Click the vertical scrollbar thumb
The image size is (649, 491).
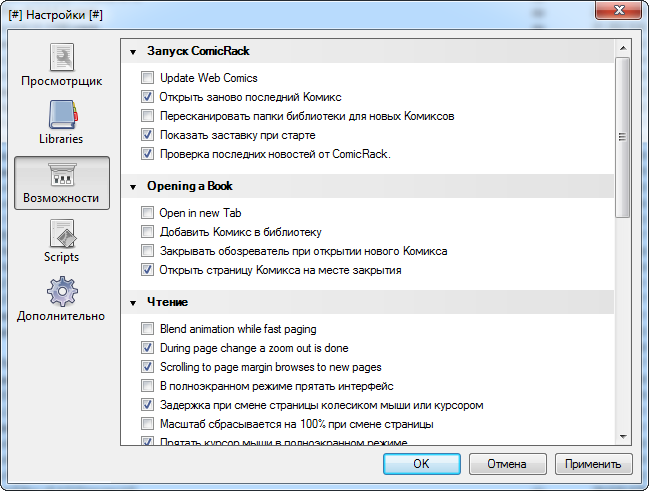click(622, 137)
